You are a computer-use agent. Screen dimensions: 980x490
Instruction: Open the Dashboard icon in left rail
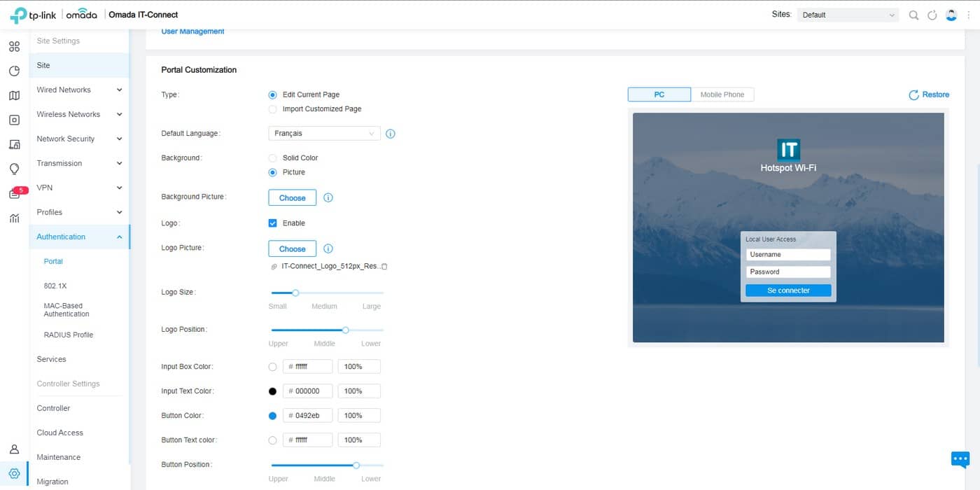[14, 46]
